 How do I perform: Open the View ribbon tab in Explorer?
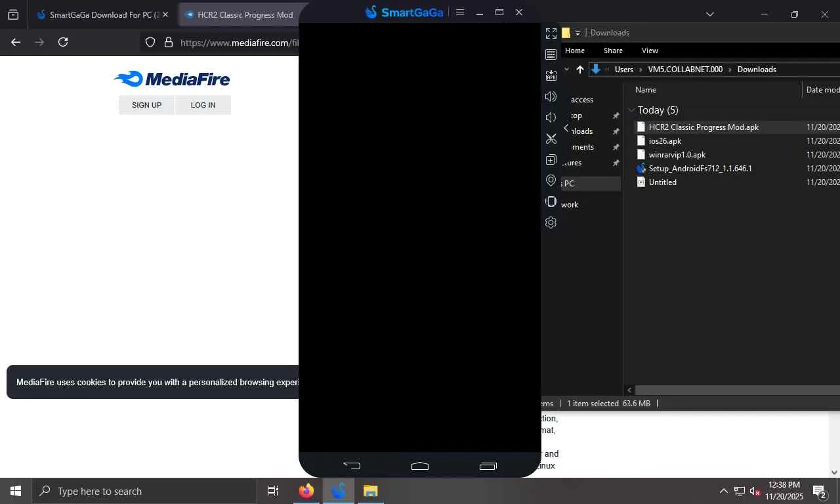[x=650, y=51]
